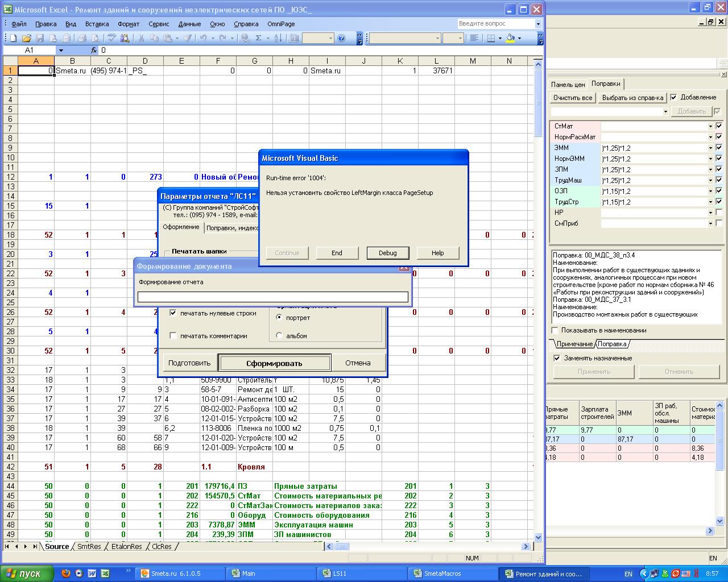Screen dimensions: 728x582
Task: Toggle 'Заменять назначенные' checkbox
Action: coord(557,358)
